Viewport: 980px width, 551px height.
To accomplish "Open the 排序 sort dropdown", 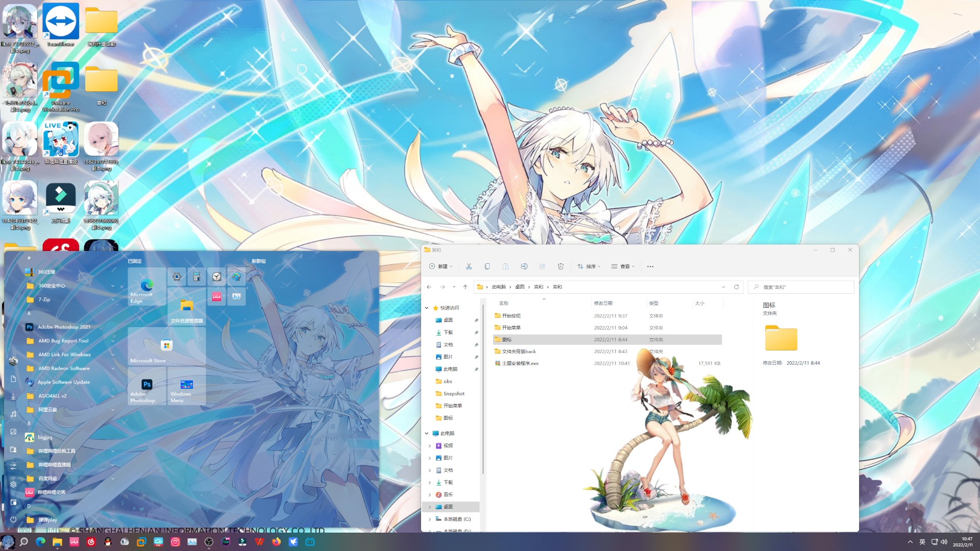I will point(589,266).
